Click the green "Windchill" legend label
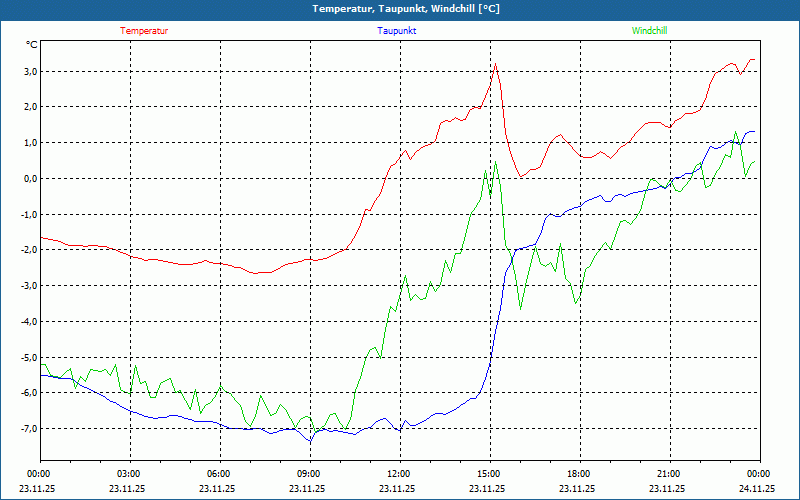 (650, 31)
